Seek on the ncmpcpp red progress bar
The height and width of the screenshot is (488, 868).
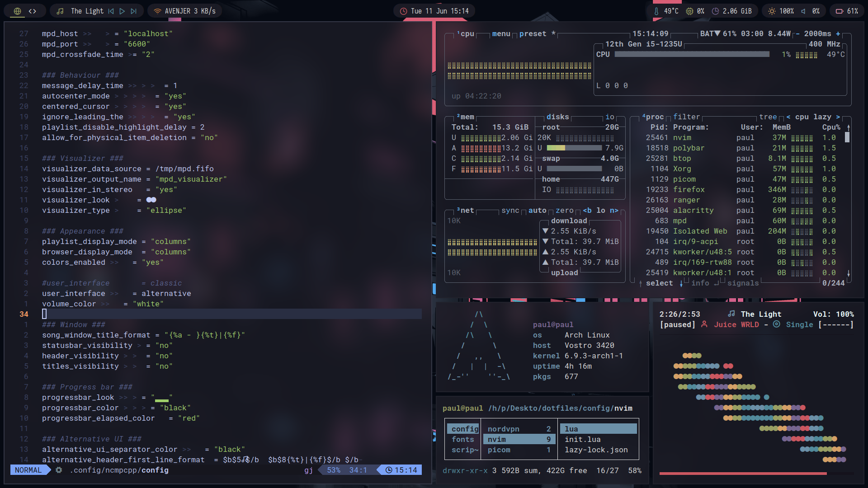click(x=743, y=474)
